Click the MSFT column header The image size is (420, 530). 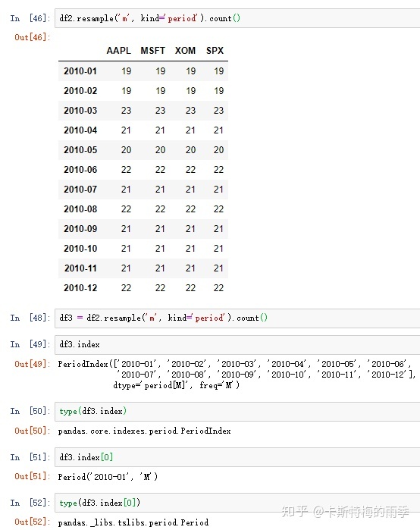click(152, 51)
